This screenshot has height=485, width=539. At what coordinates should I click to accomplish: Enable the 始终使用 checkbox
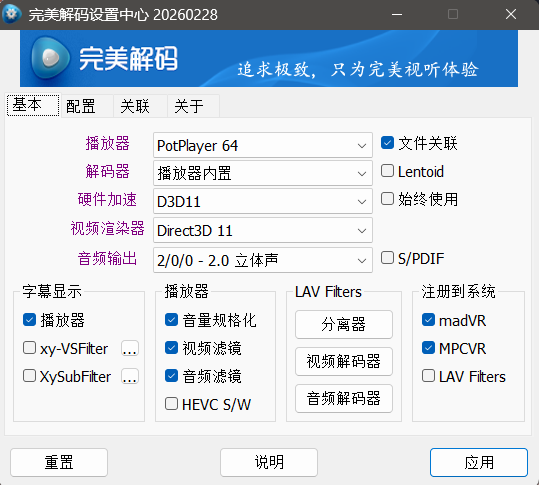point(387,199)
